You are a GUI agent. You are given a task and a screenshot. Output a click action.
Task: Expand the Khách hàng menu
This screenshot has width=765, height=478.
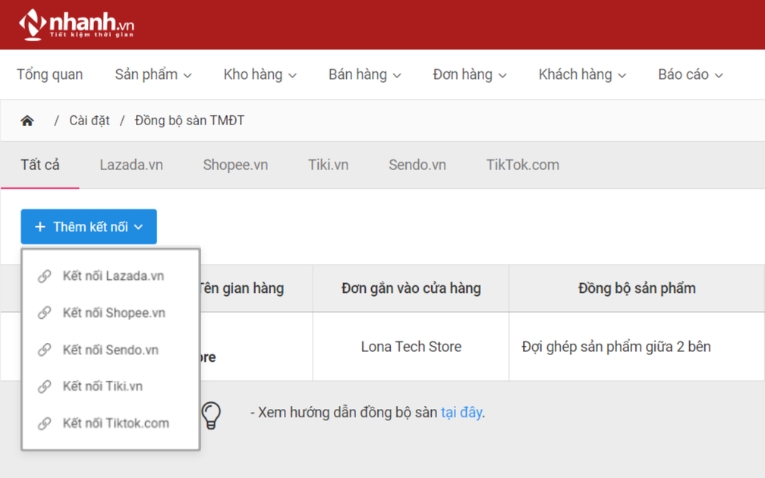(x=582, y=75)
